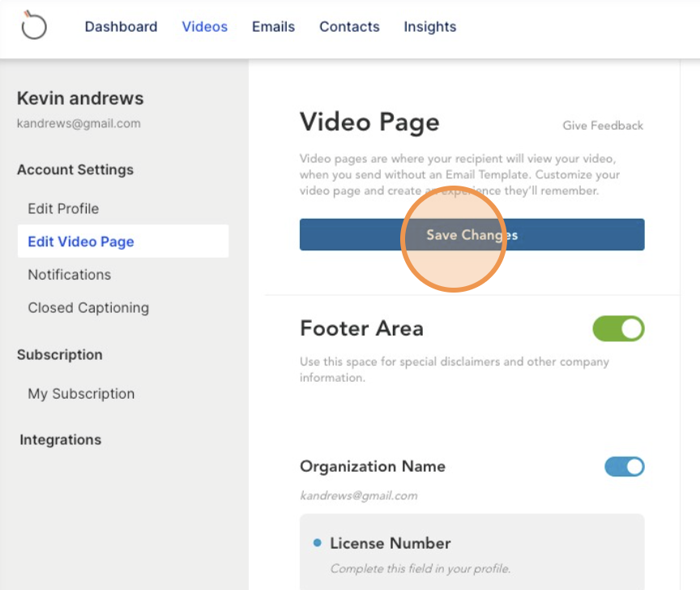Screen dimensions: 700x590
Task: Click the Kevin andrews account name
Action: tap(80, 98)
